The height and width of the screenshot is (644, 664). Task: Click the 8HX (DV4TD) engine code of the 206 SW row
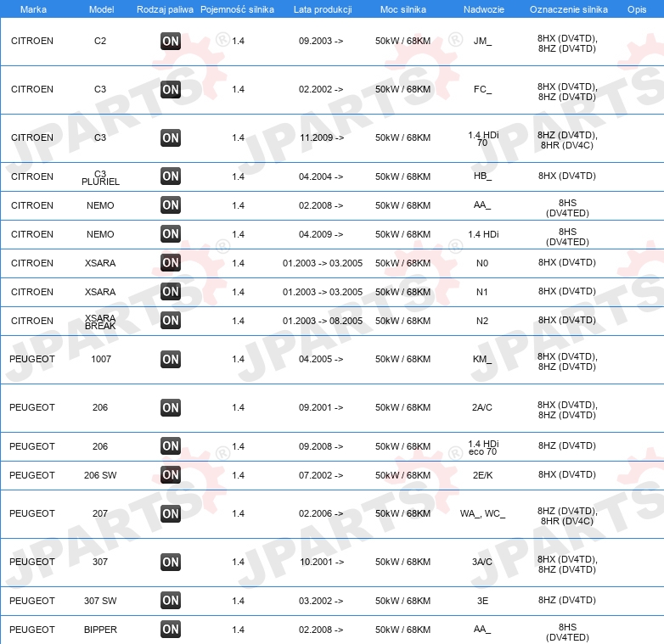567,474
